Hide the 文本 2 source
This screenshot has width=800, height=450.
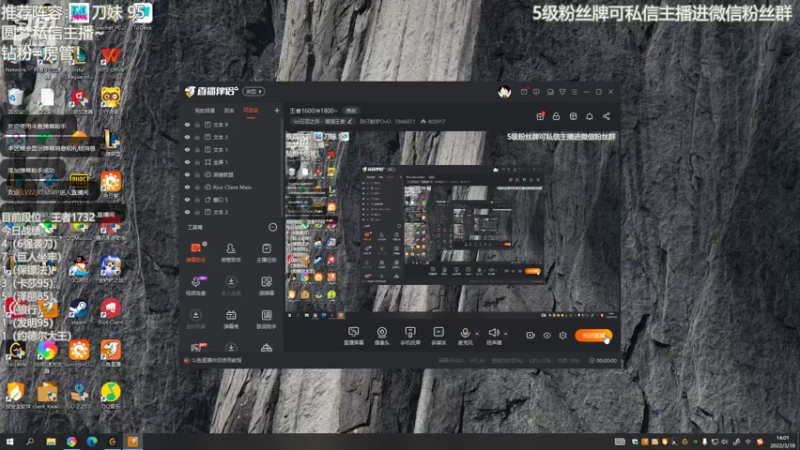click(187, 212)
